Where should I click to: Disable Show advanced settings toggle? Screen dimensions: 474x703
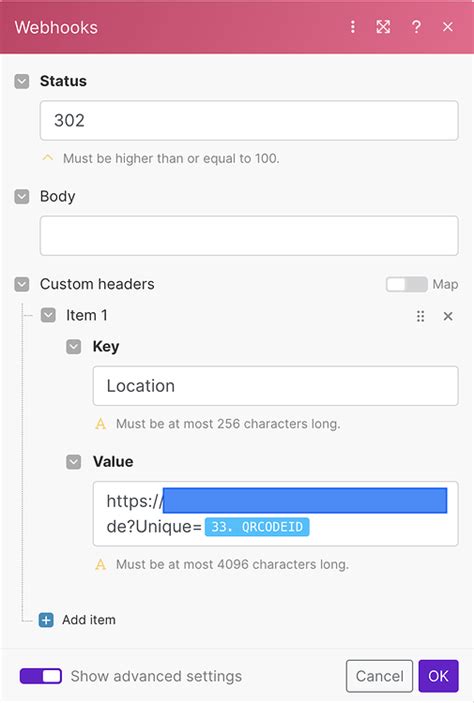[41, 676]
